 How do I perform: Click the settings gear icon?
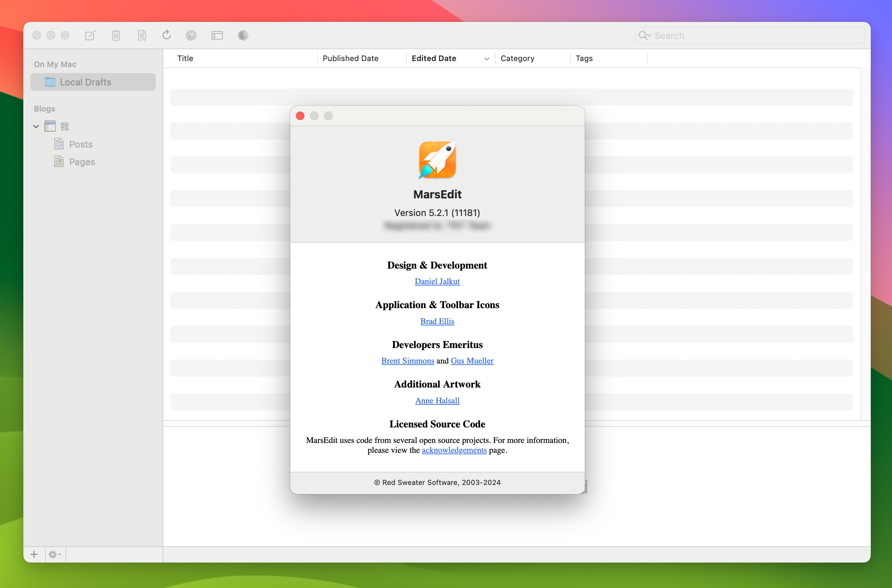[x=54, y=554]
